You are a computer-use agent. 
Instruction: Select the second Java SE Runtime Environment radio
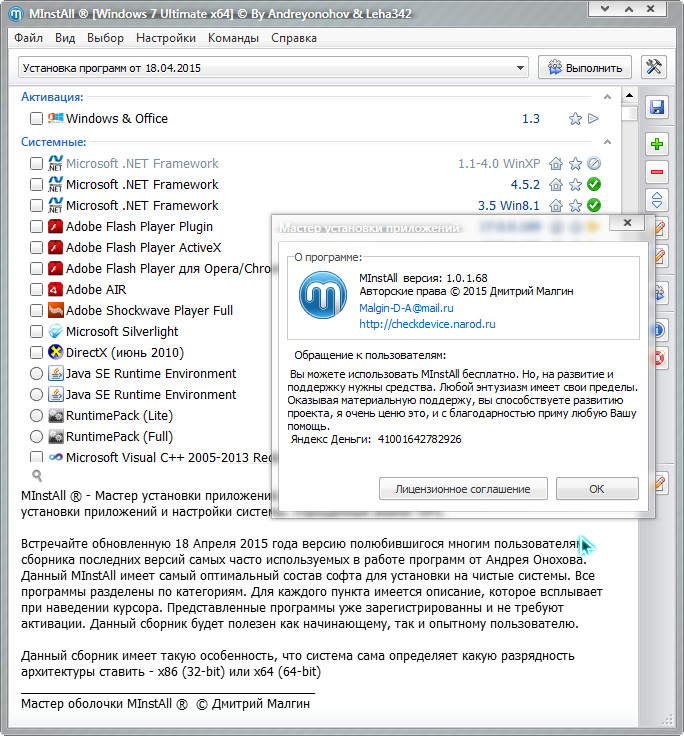pyautogui.click(x=36, y=394)
